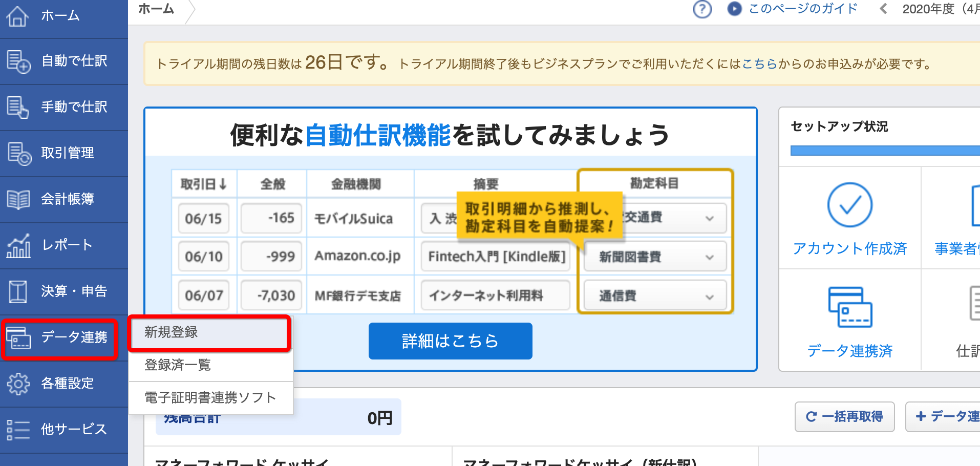Open the このページのガイド link
Screen dimensions: 980x466
(803, 9)
